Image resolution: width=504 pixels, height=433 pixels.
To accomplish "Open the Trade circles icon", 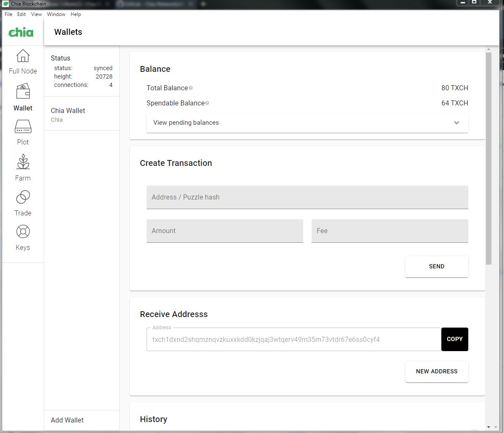I will coord(23,197).
